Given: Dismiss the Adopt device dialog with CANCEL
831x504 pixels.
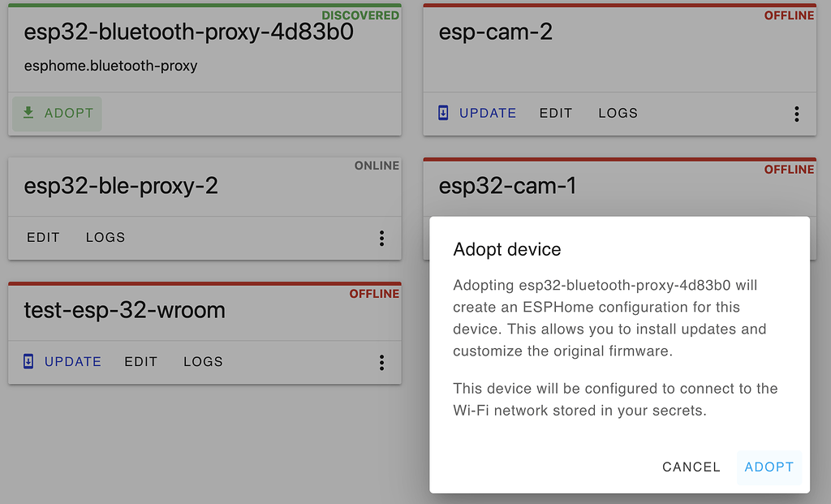Looking at the screenshot, I should point(691,467).
